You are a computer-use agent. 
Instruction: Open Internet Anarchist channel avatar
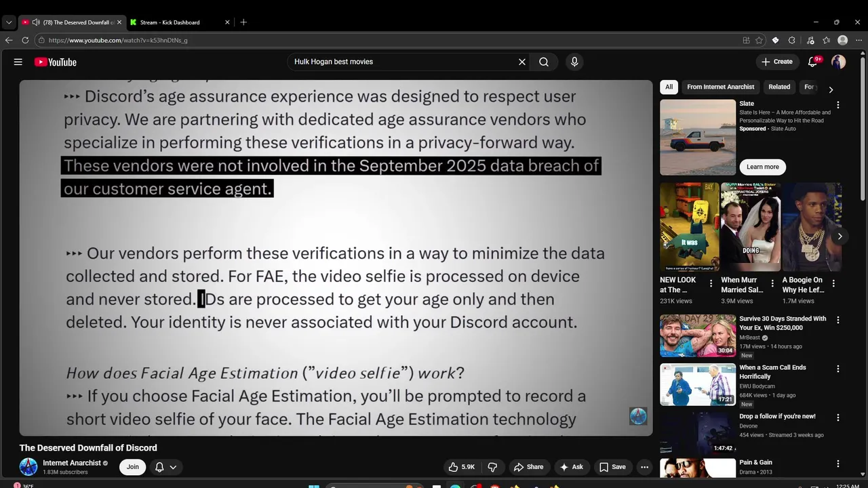point(28,466)
